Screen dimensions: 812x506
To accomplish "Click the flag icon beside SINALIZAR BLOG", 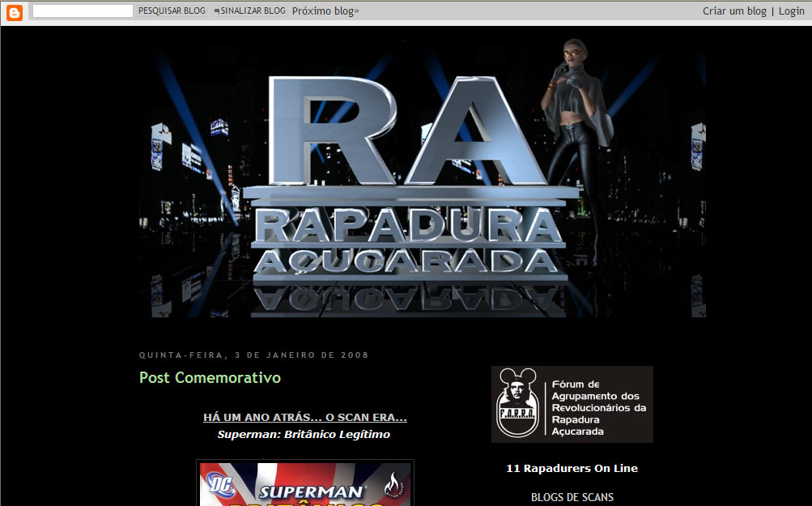I will (216, 11).
